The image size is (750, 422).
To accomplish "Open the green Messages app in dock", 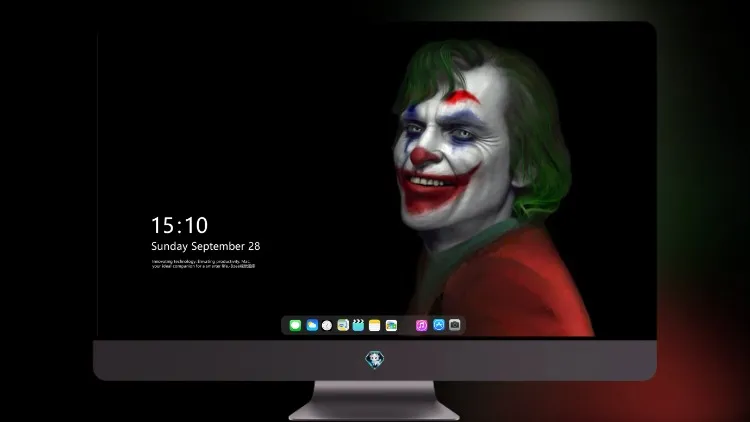I will [295, 325].
